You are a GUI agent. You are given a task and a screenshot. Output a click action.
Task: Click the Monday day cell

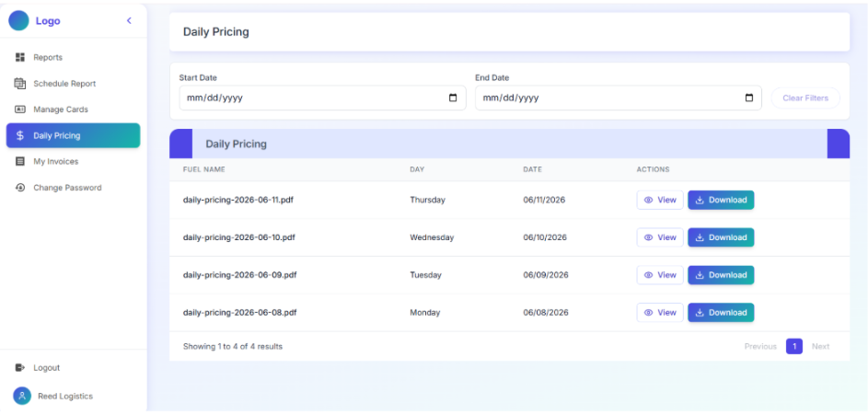[x=424, y=313]
